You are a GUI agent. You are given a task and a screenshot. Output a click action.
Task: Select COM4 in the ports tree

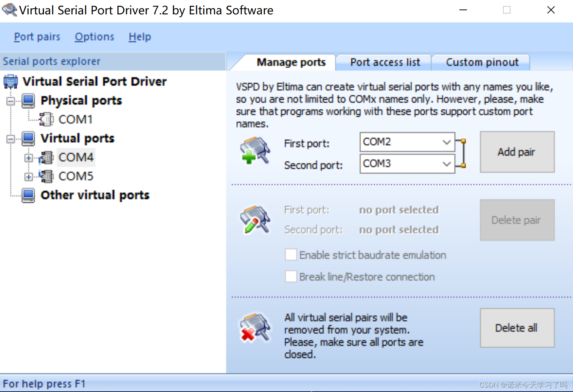(76, 157)
